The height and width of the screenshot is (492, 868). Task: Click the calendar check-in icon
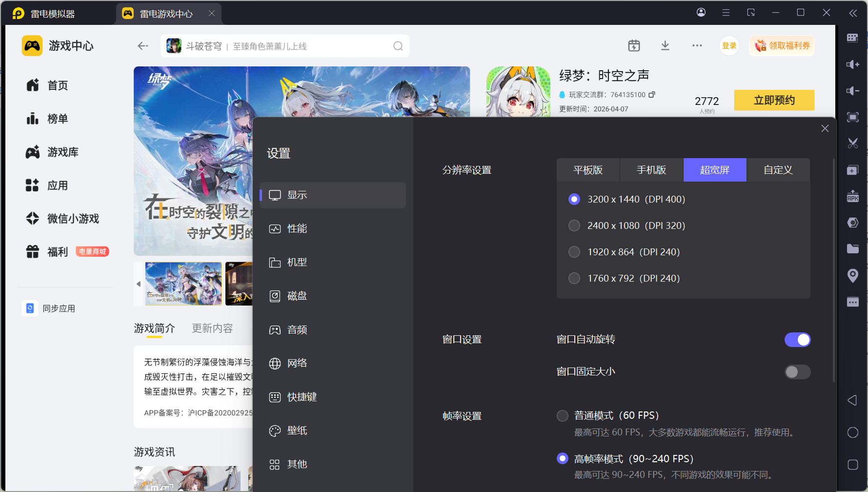pyautogui.click(x=634, y=46)
